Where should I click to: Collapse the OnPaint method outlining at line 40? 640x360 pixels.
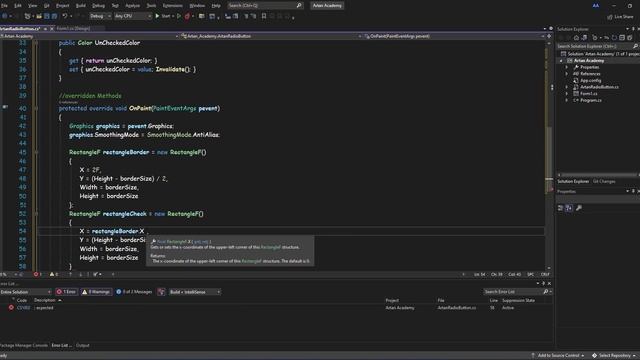click(36, 109)
